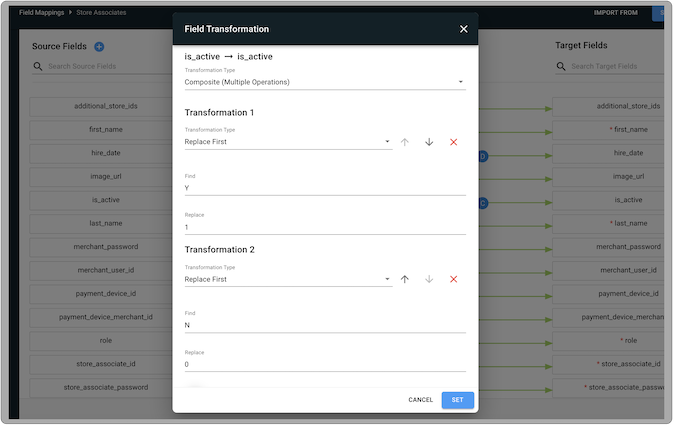Select target field last_name
Image resolution: width=674 pixels, height=425 pixels.
[x=608, y=223]
